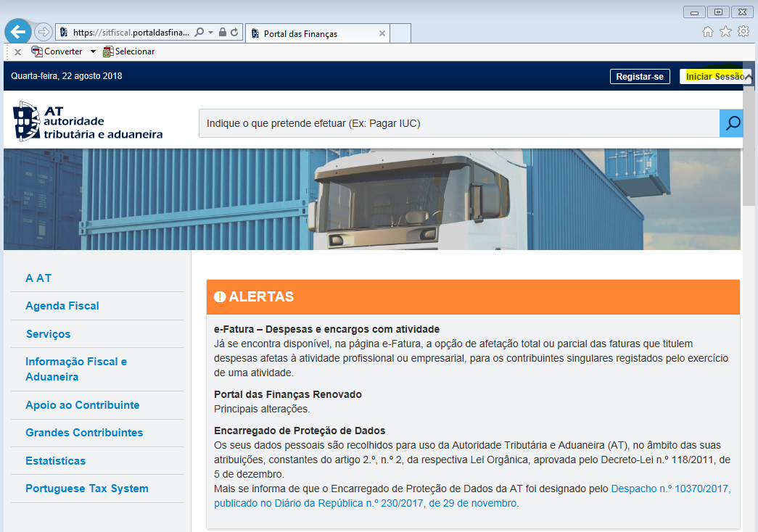
Task: Click the Iniciar Sessão button
Action: (x=714, y=77)
